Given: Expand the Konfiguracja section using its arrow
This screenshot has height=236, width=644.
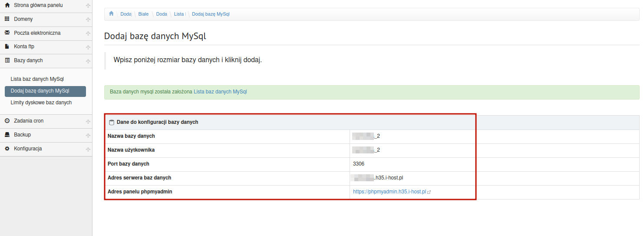Looking at the screenshot, I should coord(88,149).
